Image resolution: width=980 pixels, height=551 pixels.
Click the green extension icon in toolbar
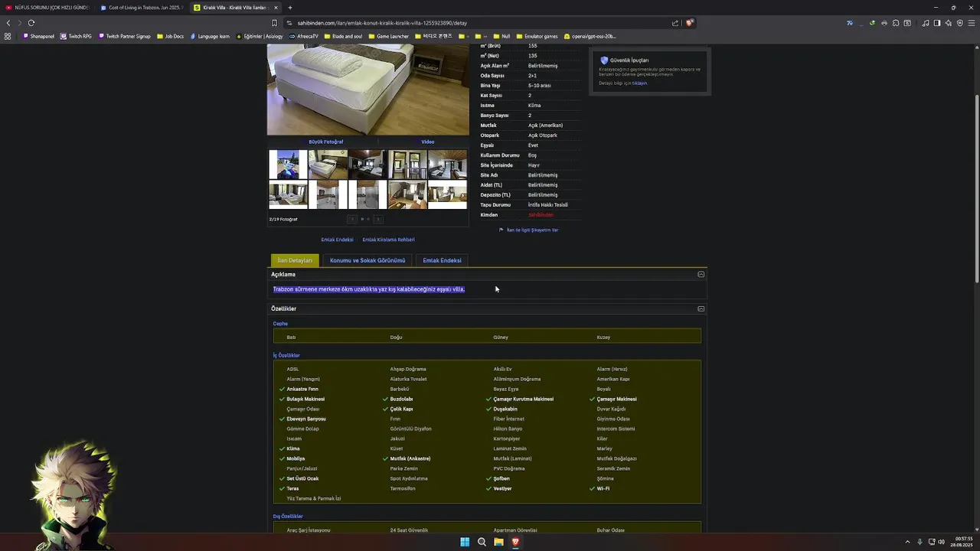872,23
